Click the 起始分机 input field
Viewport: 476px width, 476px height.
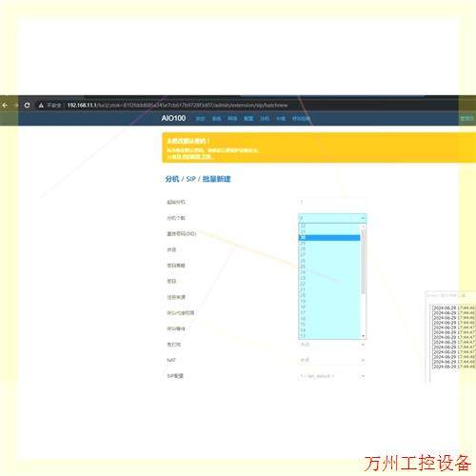tap(332, 202)
